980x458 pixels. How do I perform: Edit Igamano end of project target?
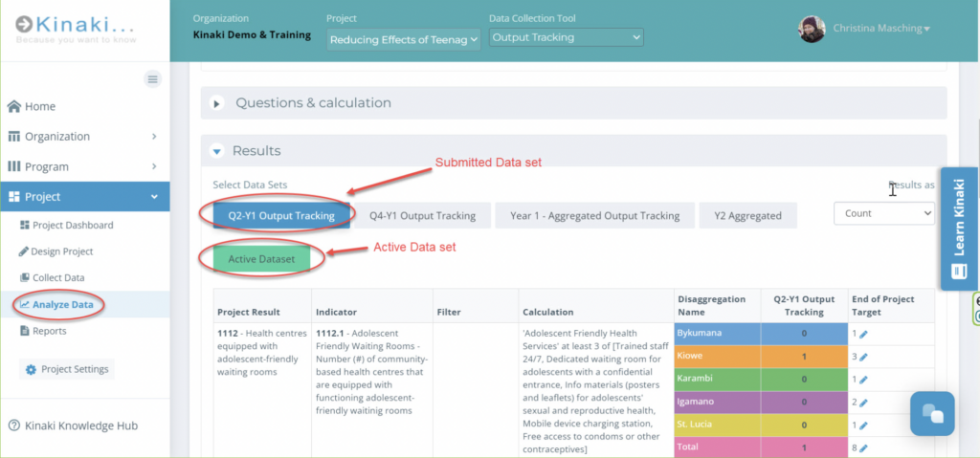click(864, 403)
